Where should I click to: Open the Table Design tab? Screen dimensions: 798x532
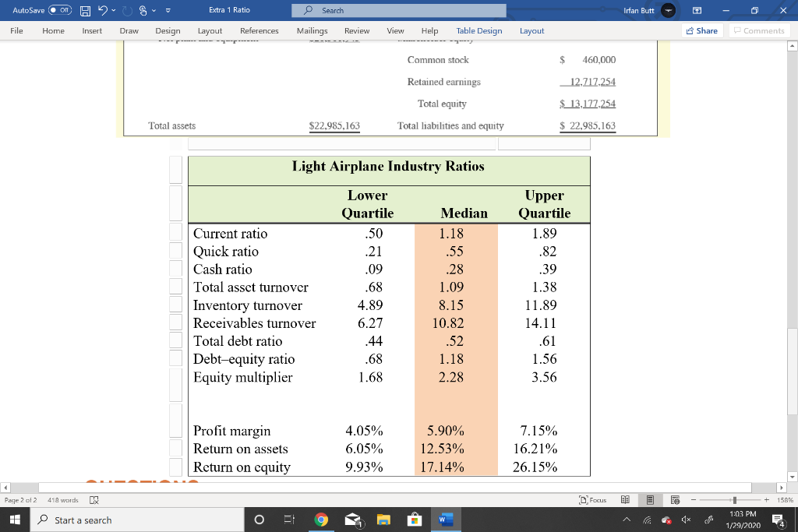click(x=479, y=30)
